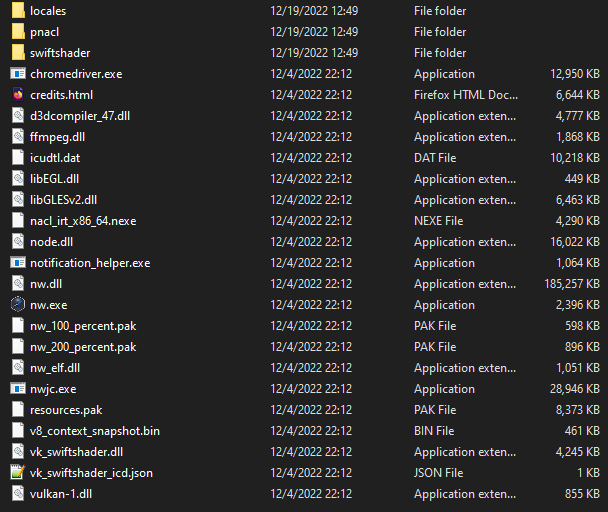Select the notification_helper.exe icon
The image size is (608, 512).
click(18, 263)
